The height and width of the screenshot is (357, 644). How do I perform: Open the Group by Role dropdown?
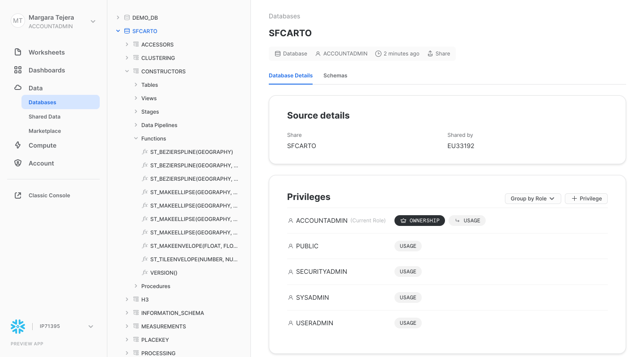(x=533, y=199)
